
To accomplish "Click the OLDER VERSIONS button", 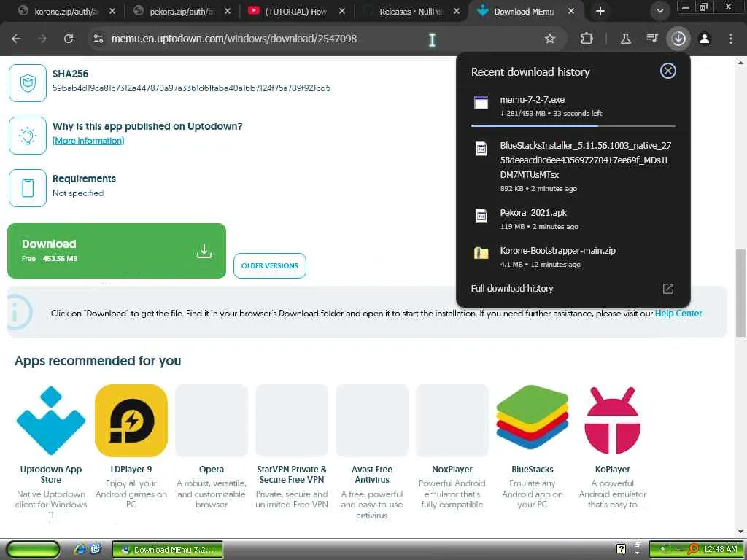I will 270,265.
